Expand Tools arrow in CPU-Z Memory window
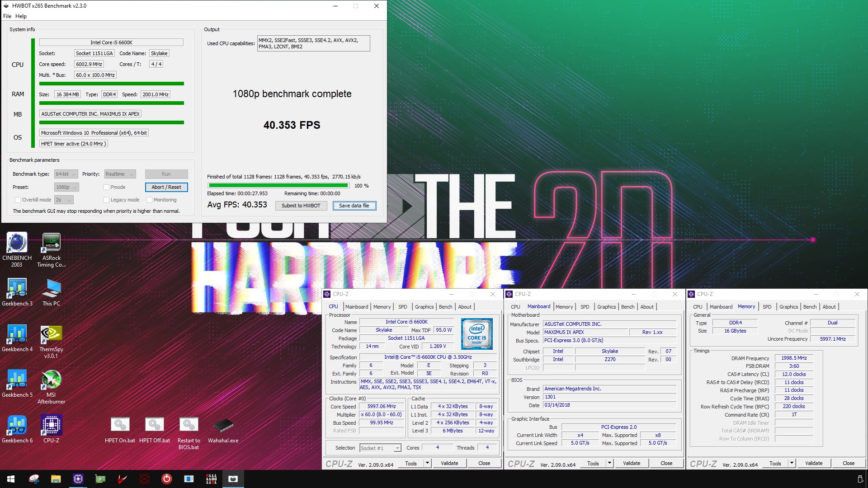This screenshot has height=488, width=868. point(792,463)
